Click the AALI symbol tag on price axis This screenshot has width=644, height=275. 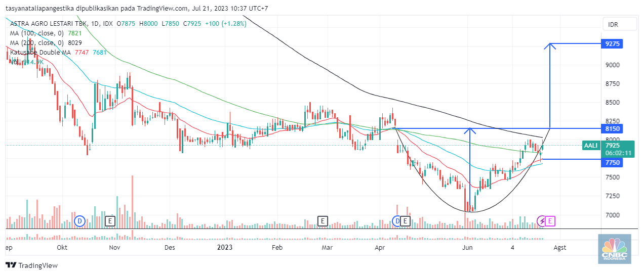pyautogui.click(x=590, y=145)
